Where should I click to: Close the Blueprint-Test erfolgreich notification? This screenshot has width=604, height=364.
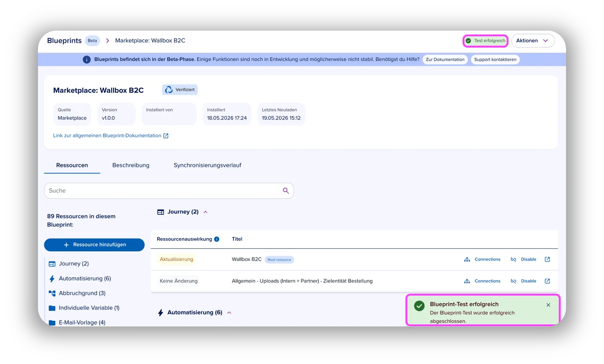pyautogui.click(x=548, y=305)
